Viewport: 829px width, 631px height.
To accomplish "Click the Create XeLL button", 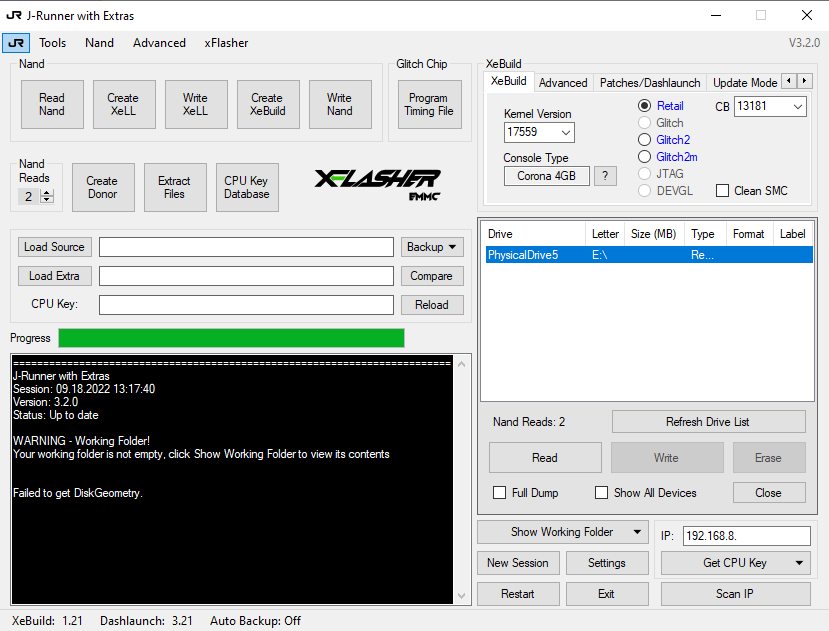I will coord(124,104).
